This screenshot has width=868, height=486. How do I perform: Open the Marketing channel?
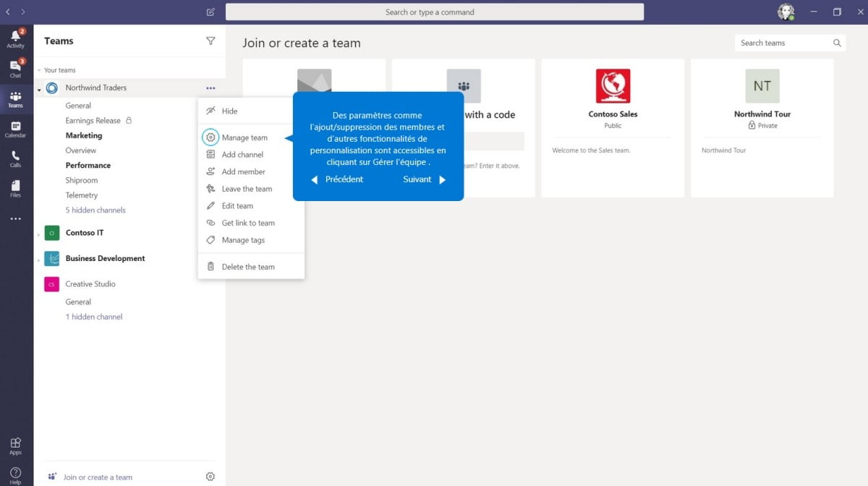(84, 135)
